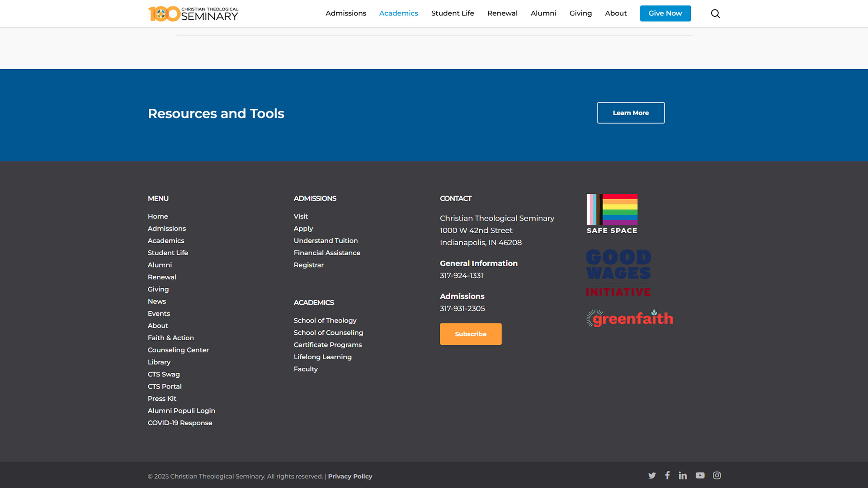Open the YouTube social icon
868x488 pixels.
point(700,475)
